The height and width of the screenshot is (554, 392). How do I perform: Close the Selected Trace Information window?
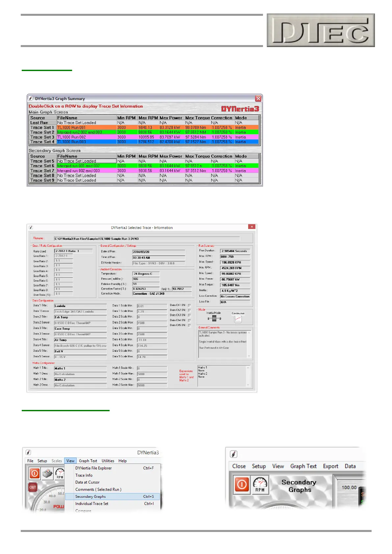pos(251,227)
